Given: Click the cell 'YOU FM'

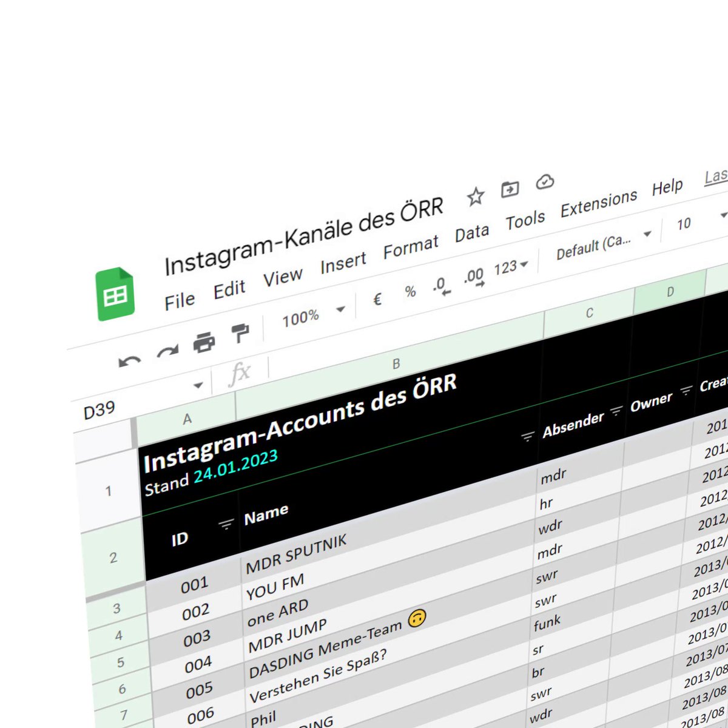Looking at the screenshot, I should pyautogui.click(x=275, y=587).
